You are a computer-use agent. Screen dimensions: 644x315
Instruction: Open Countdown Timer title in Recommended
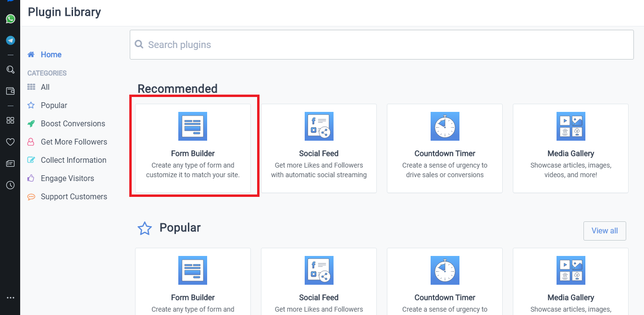click(445, 154)
